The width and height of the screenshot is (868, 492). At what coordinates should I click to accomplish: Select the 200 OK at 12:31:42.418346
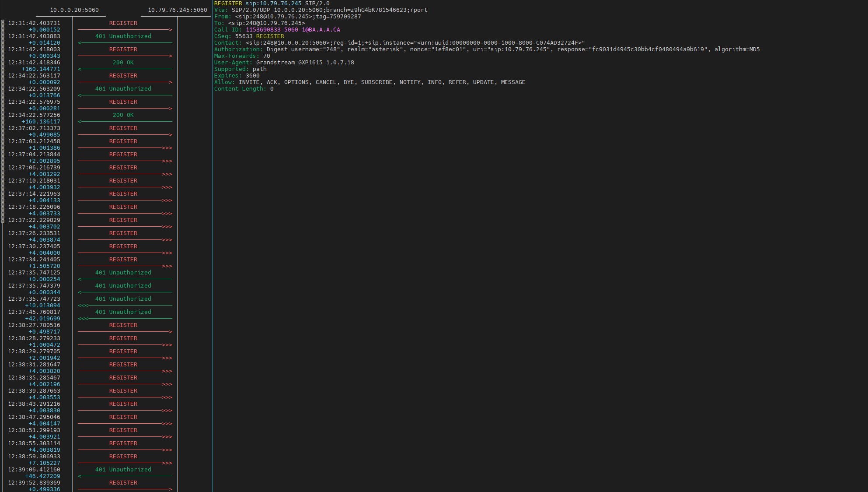pyautogui.click(x=123, y=63)
